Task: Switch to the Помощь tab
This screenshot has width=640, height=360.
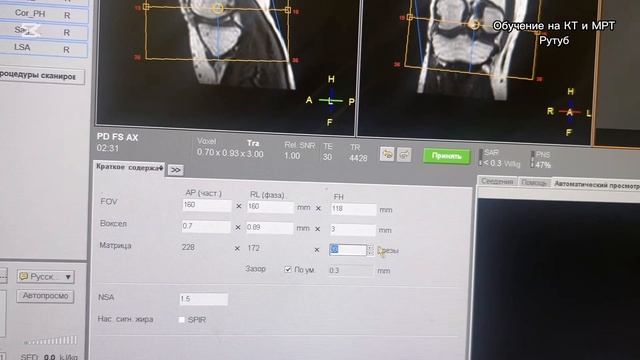Action: tap(534, 183)
